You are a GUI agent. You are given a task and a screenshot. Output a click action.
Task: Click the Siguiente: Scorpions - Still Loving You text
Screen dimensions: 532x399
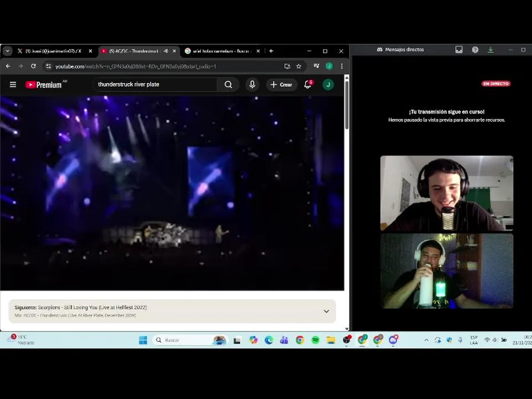[x=81, y=308]
